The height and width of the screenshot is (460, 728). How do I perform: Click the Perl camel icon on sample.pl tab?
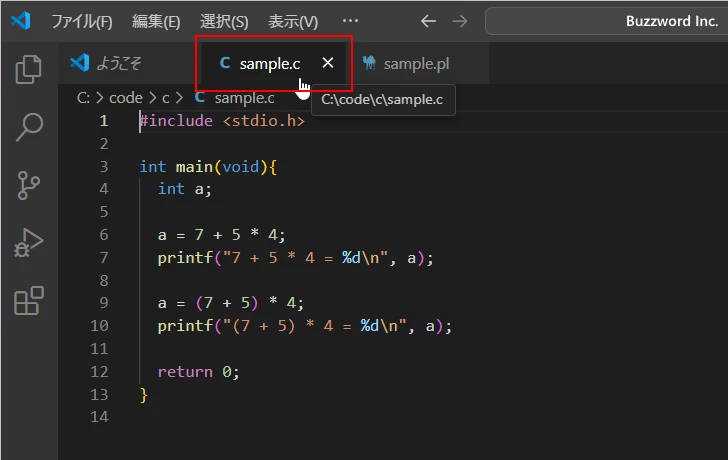pyautogui.click(x=369, y=63)
